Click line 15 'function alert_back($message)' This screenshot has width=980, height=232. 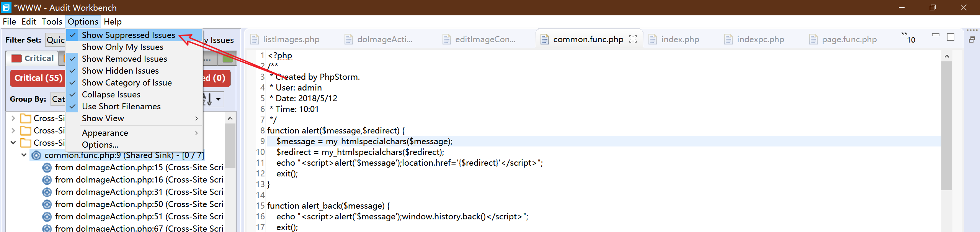pyautogui.click(x=328, y=206)
